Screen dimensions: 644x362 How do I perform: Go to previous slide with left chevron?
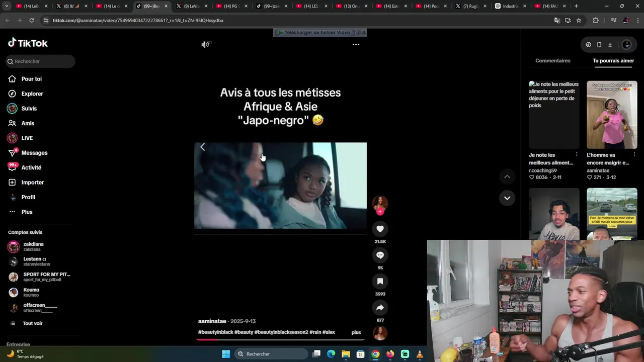pyautogui.click(x=202, y=147)
